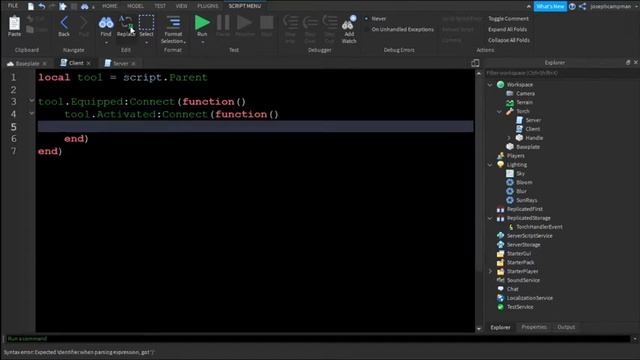Click the Run a command input bar
Screen dimensions: 640x360
(x=318, y=339)
